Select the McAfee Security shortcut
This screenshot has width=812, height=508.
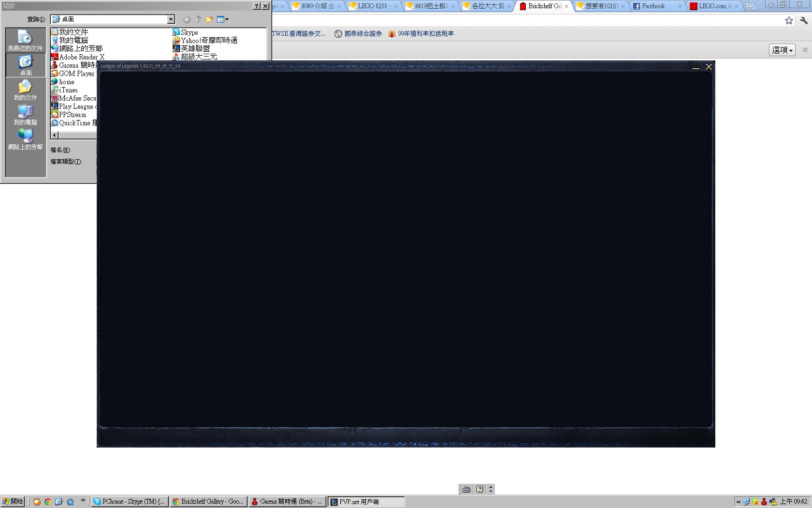[x=74, y=98]
